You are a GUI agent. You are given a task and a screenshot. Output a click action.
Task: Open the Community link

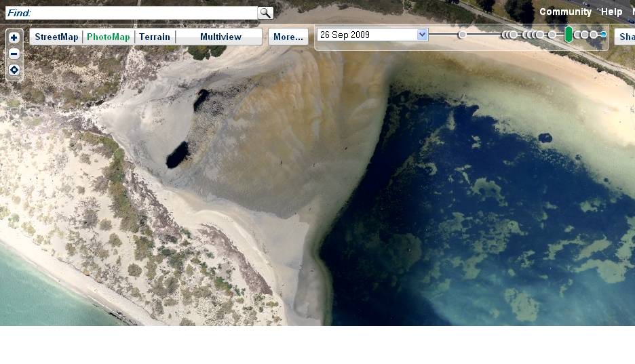(565, 12)
